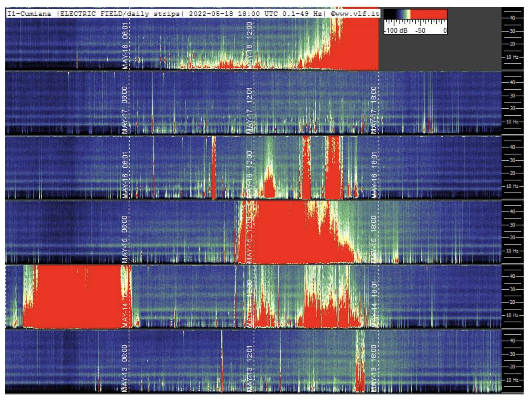Screen dimensions: 532x402
Task: Click the 10 Hz frequency label on the MAY-16 strip
Action: [512, 186]
